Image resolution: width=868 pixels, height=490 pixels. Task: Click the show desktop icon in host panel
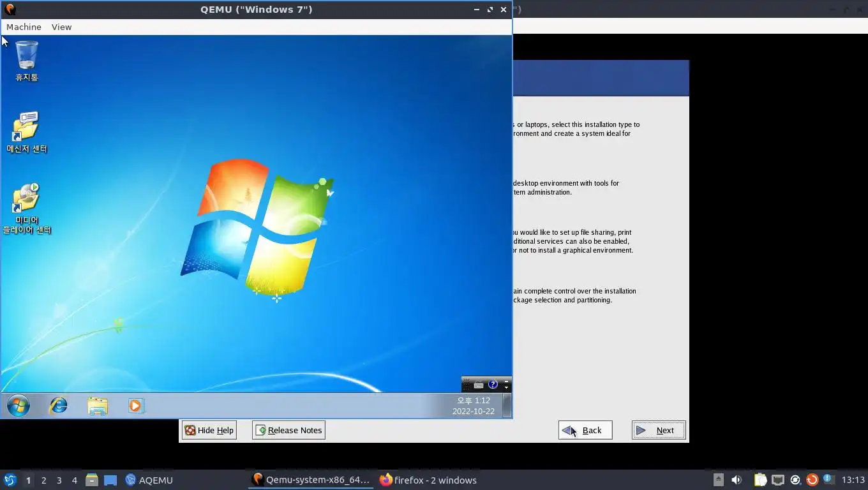[x=110, y=480]
